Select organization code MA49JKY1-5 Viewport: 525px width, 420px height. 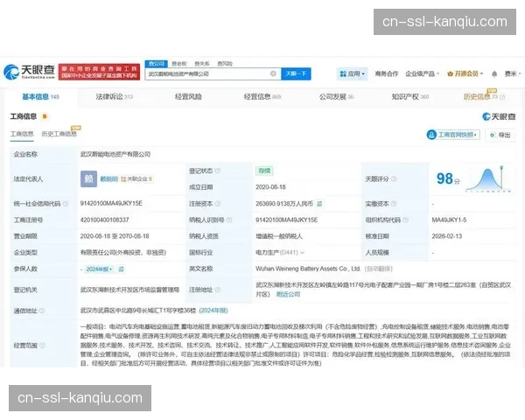[449, 220]
